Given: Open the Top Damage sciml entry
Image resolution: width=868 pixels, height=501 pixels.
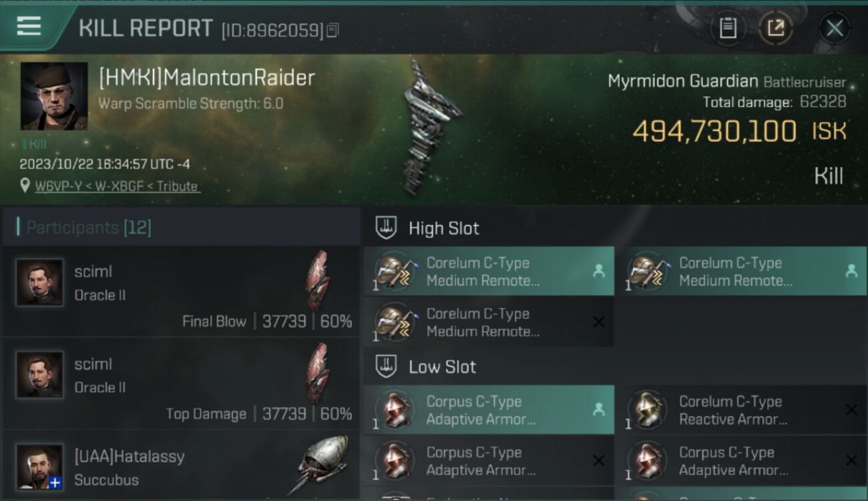Looking at the screenshot, I should coord(182,383).
